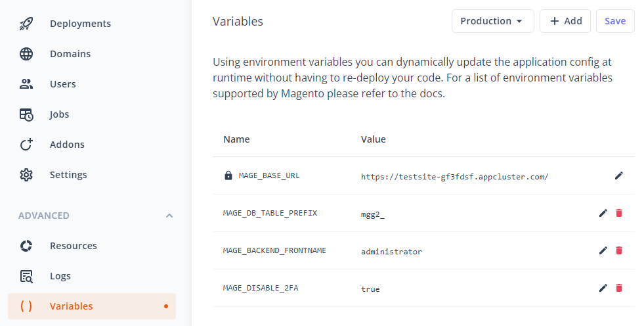Edit the MAGE_BACKEND_FRONTNAME variable
This screenshot has width=644, height=326.
click(603, 250)
